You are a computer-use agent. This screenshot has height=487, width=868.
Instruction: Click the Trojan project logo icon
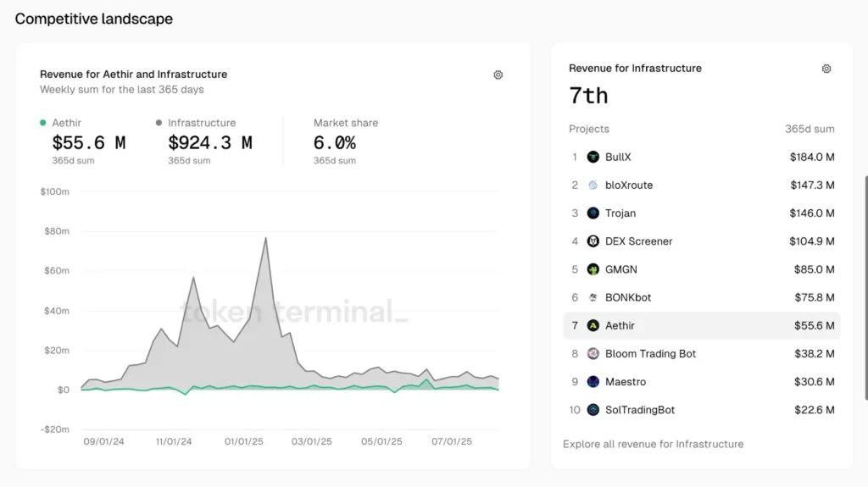point(593,213)
